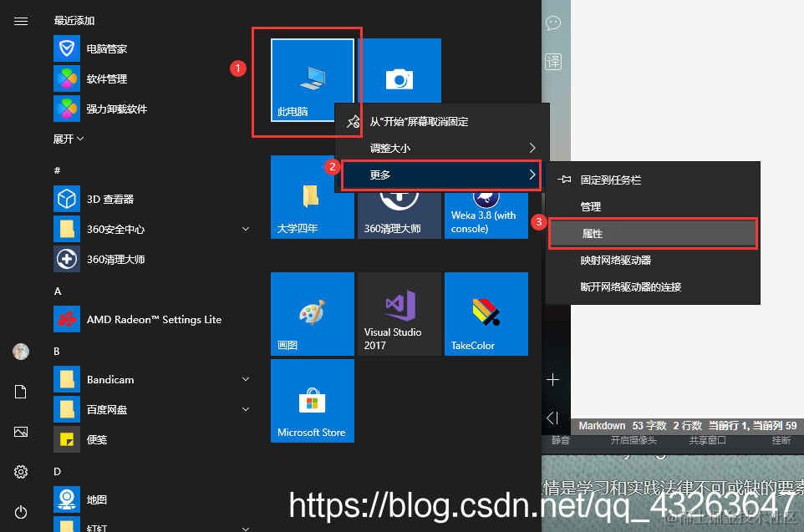The height and width of the screenshot is (532, 804).
Task: Toggle window sharing with 共享窗口
Action: pyautogui.click(x=707, y=440)
